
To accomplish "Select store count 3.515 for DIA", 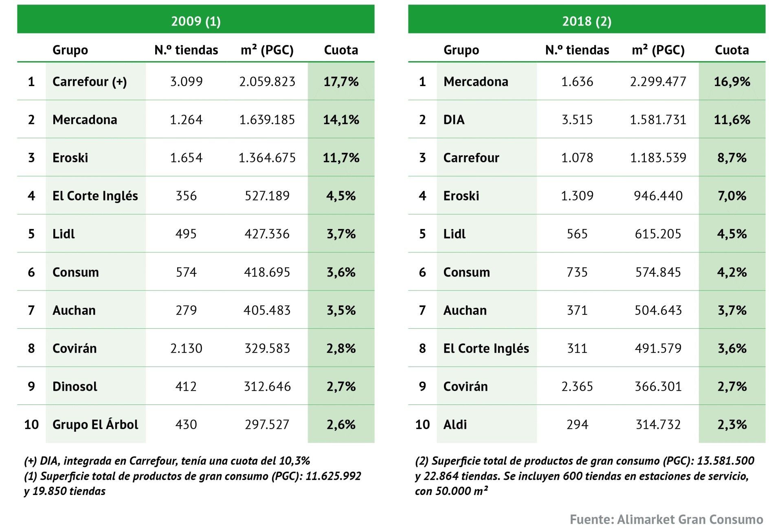I will pyautogui.click(x=577, y=120).
